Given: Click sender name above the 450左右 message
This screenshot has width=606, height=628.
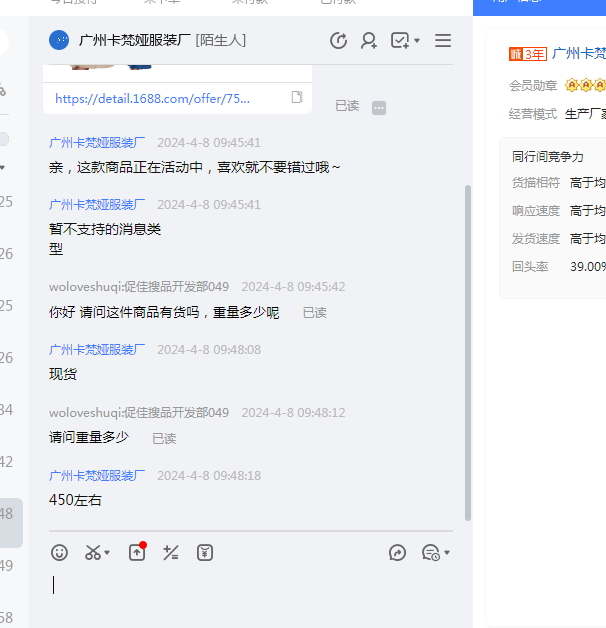Looking at the screenshot, I should tap(97, 475).
